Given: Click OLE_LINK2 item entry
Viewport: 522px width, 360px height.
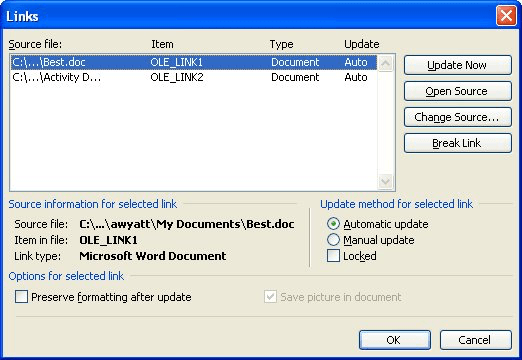Looking at the screenshot, I should [x=177, y=77].
